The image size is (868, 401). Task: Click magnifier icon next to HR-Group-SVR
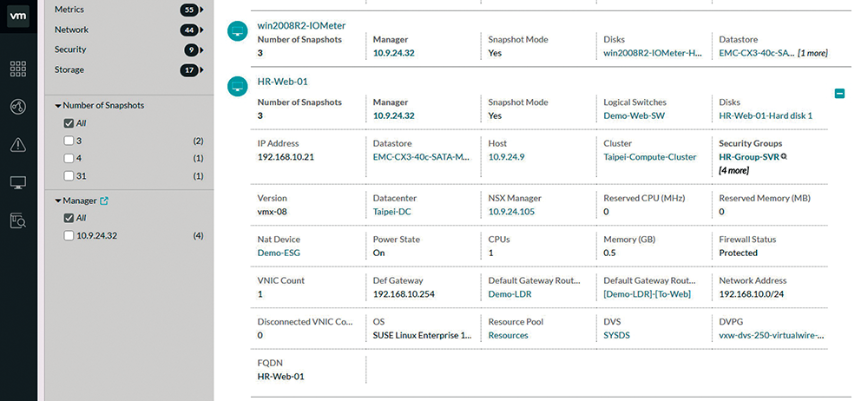[784, 157]
